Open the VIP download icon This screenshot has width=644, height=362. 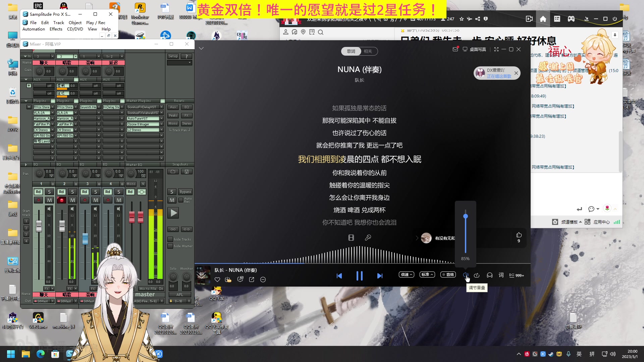coord(228,280)
